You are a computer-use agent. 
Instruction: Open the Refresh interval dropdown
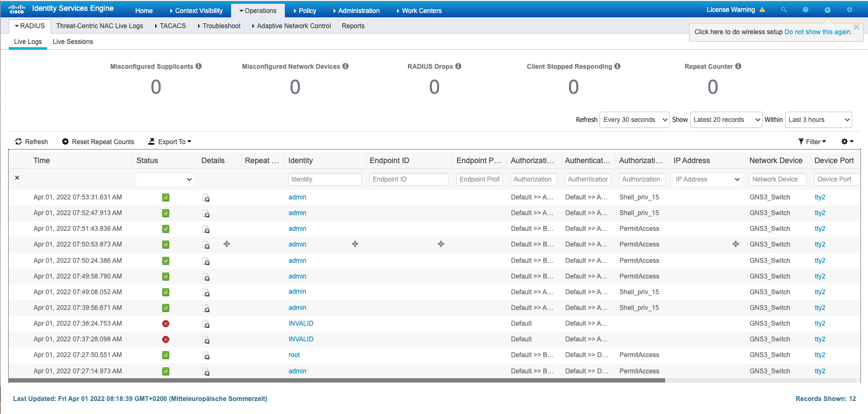635,120
